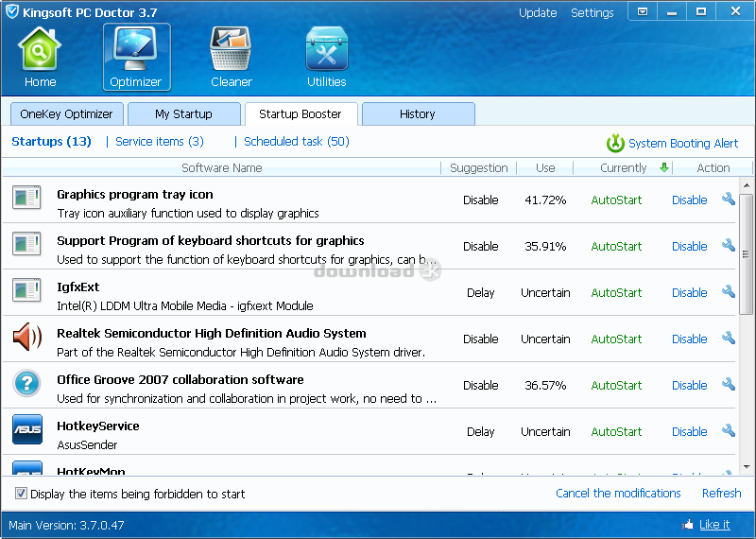Click Delay suggestion in HotkeyService row
The image size is (756, 539).
[x=481, y=431]
